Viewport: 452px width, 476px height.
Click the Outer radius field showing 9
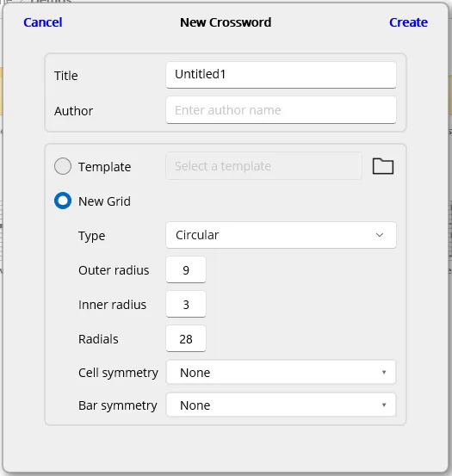pos(186,269)
